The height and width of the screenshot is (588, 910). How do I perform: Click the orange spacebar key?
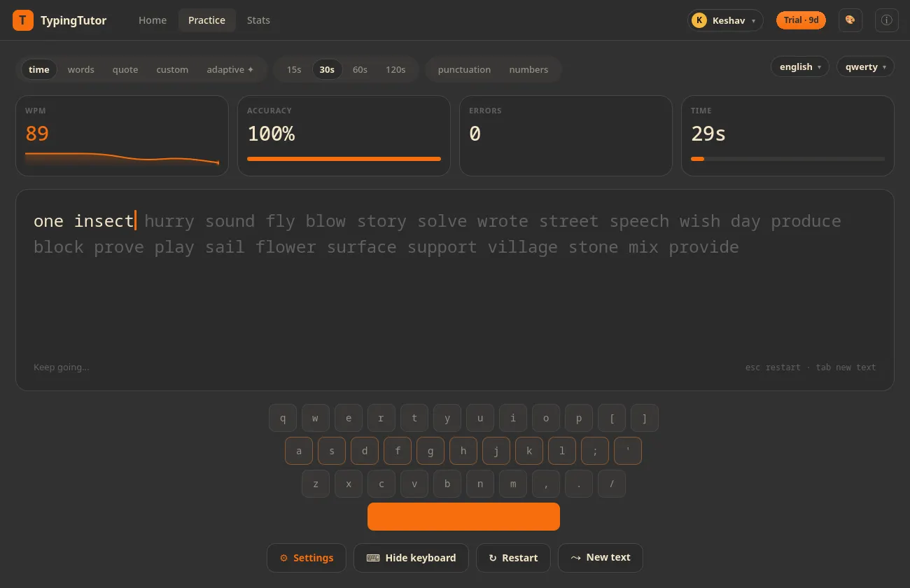463,517
